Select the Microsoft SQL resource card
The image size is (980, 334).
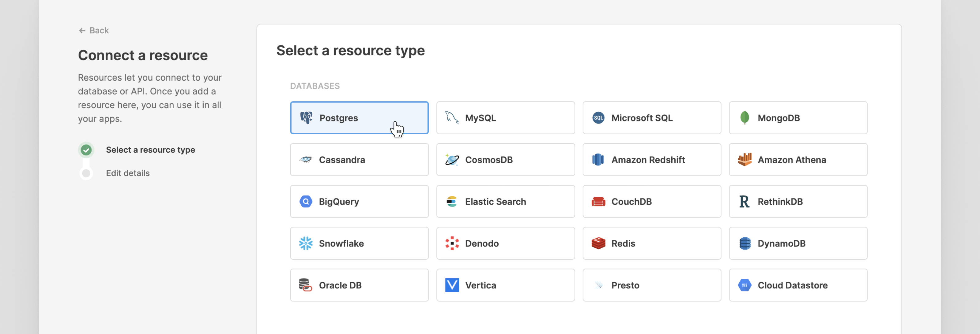(651, 118)
